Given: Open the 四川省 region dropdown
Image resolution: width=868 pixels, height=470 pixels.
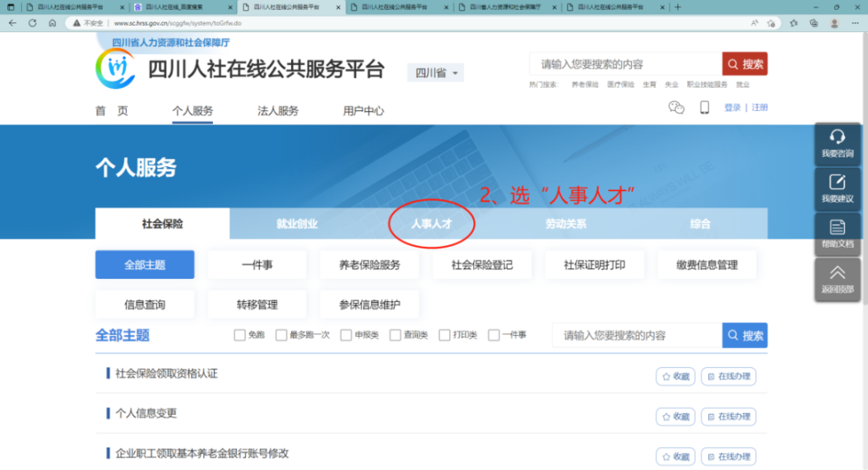Looking at the screenshot, I should tap(435, 72).
